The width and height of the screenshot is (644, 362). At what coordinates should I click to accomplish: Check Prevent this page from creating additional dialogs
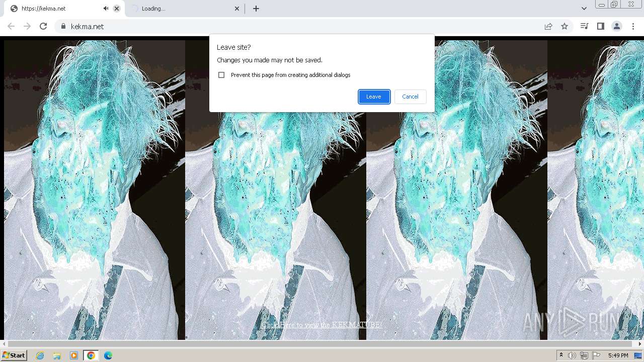coord(221,75)
